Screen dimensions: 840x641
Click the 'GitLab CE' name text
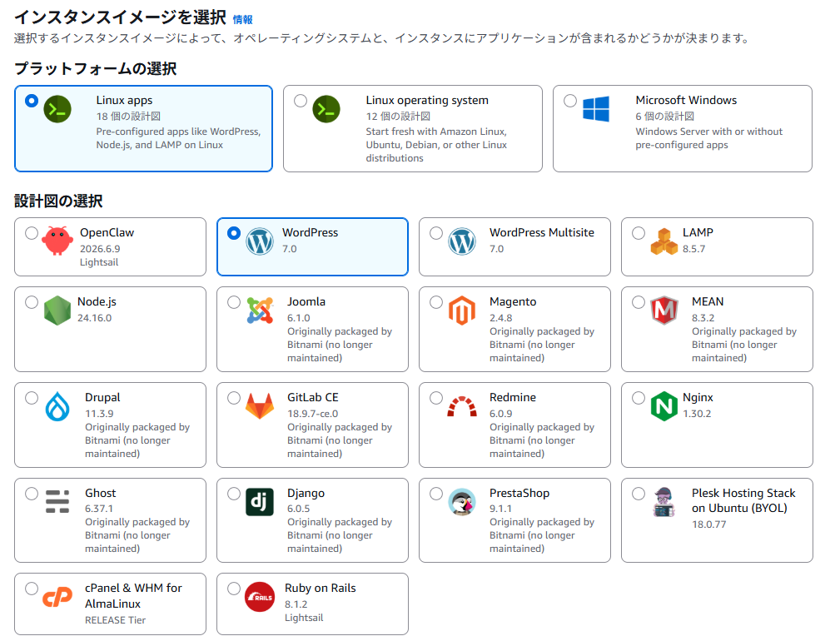(313, 397)
